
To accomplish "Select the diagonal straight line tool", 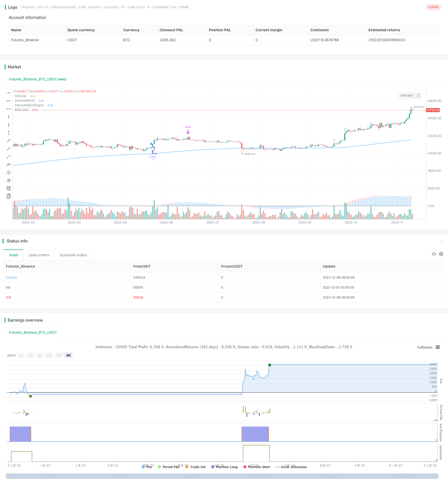I will point(9,141).
